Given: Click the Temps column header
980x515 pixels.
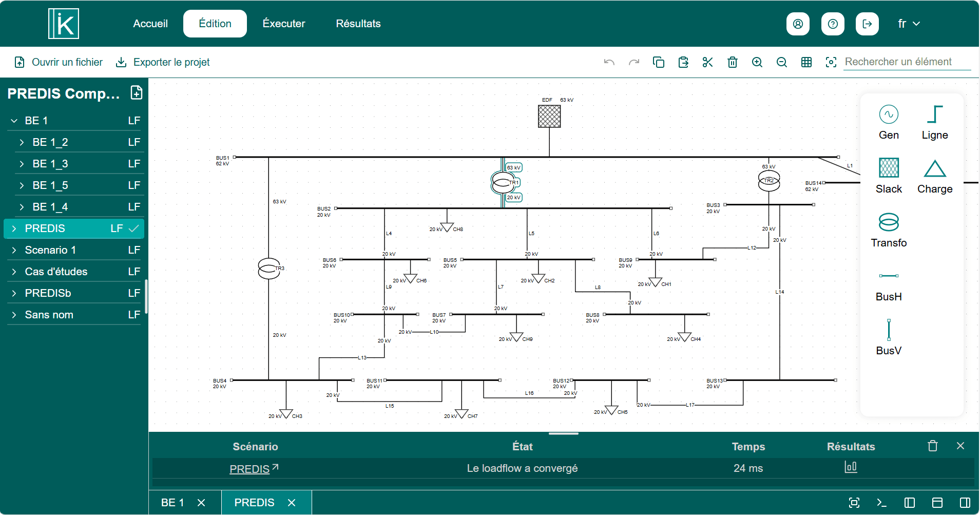Looking at the screenshot, I should pos(748,447).
